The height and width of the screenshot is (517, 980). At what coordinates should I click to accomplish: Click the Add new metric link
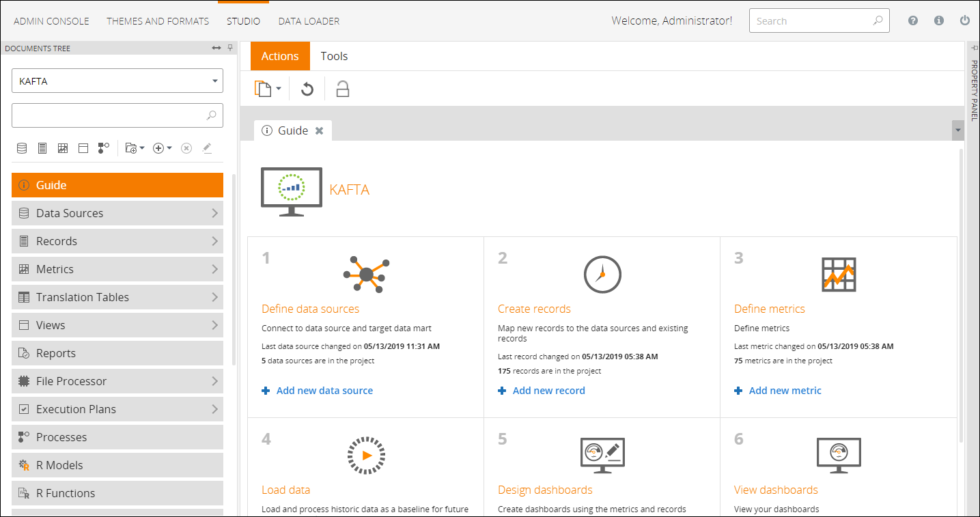[x=785, y=391]
